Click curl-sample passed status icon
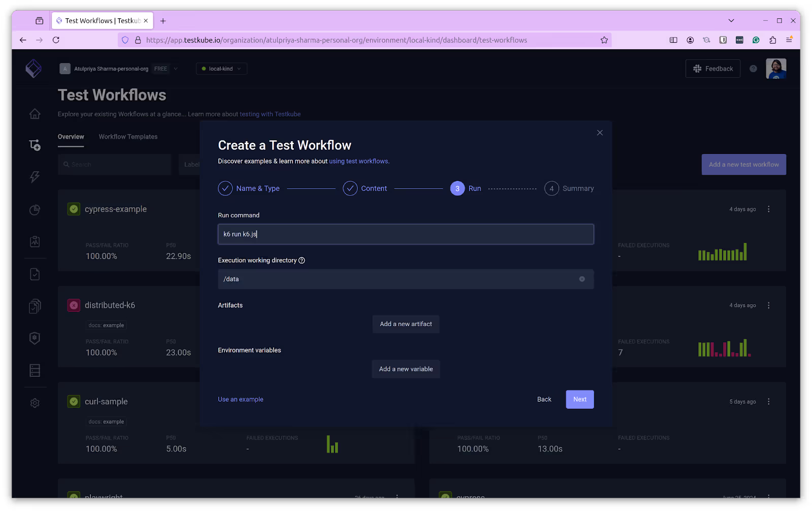This screenshot has width=812, height=511. coord(74,401)
